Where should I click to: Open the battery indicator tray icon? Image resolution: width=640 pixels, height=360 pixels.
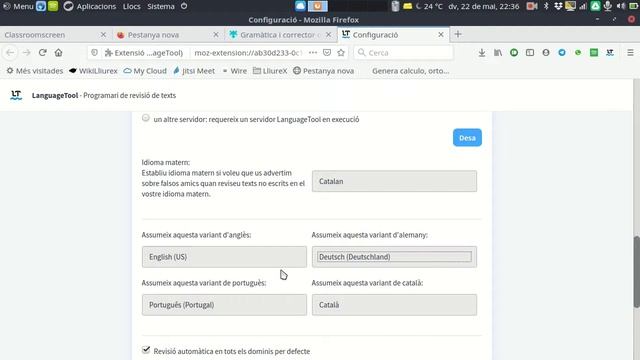[x=633, y=6]
